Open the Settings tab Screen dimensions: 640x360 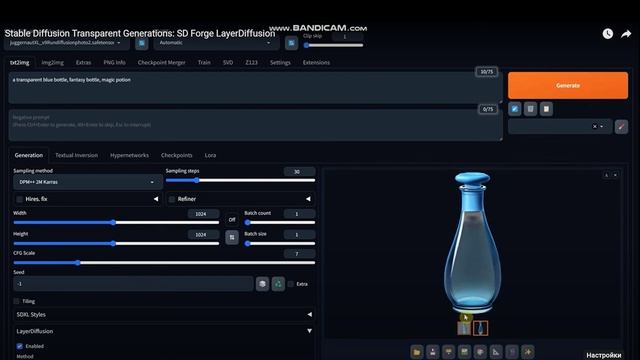click(x=280, y=62)
